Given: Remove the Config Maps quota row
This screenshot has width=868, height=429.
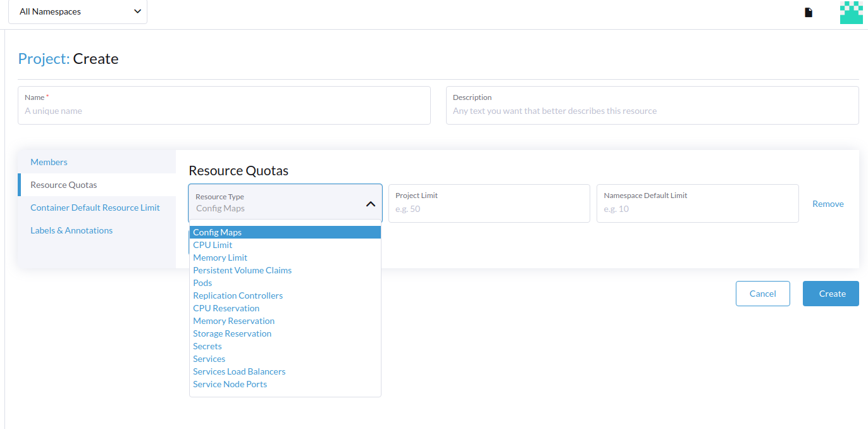Looking at the screenshot, I should click(828, 203).
